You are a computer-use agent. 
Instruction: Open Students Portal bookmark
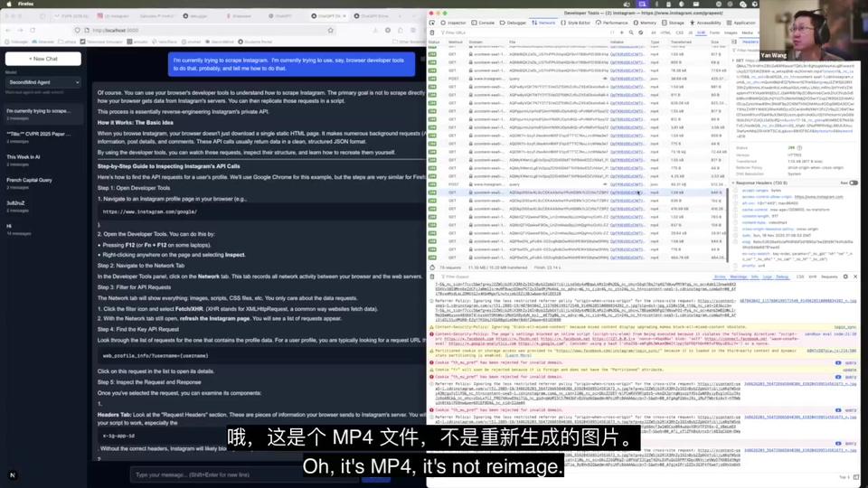pyautogui.click(x=255, y=42)
